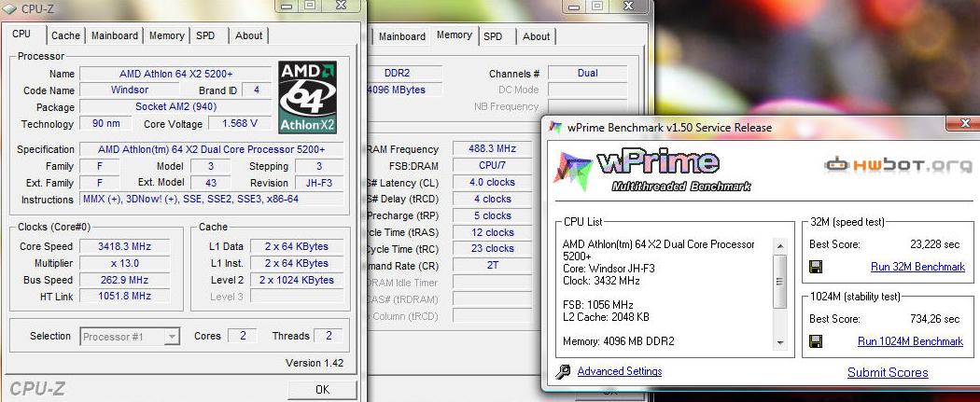The image size is (980, 402).
Task: Click the Channels # value Dual
Action: pos(587,73)
